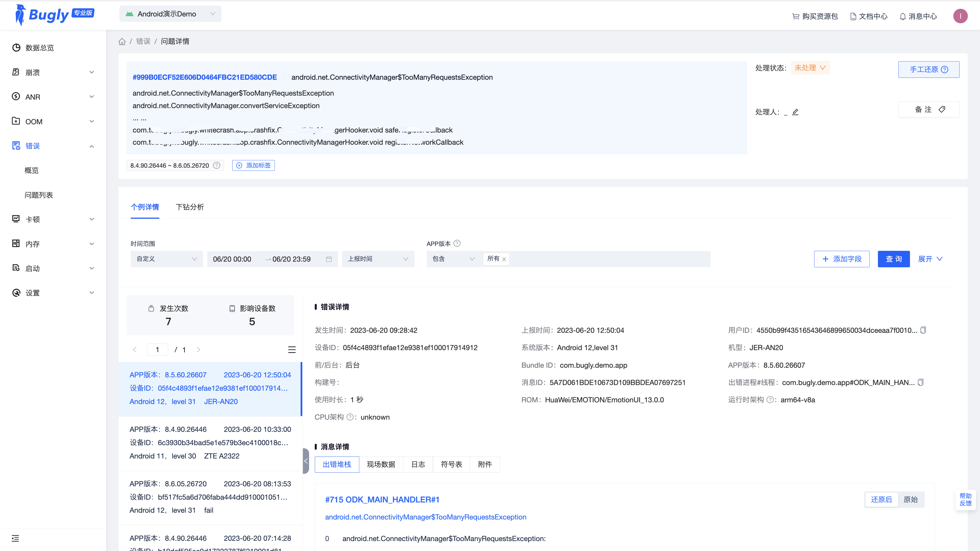Click the 添加字段 button
980x551 pixels.
842,259
